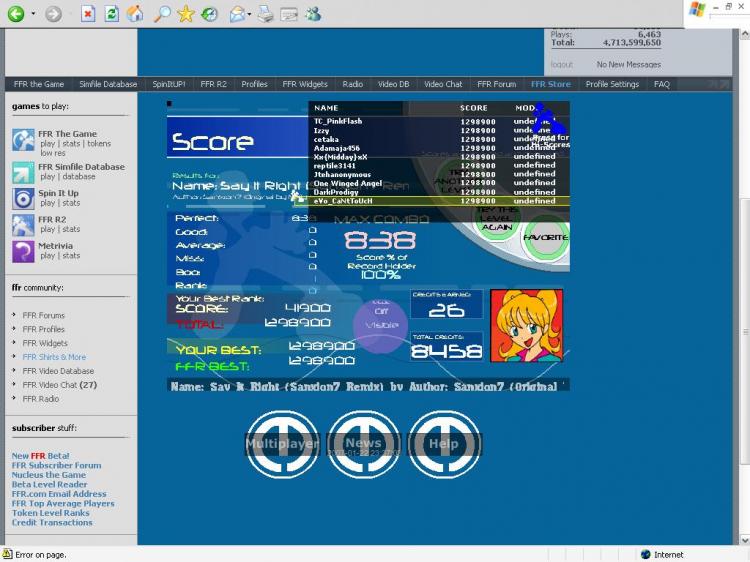Open Video Chat nav tab

click(x=443, y=84)
